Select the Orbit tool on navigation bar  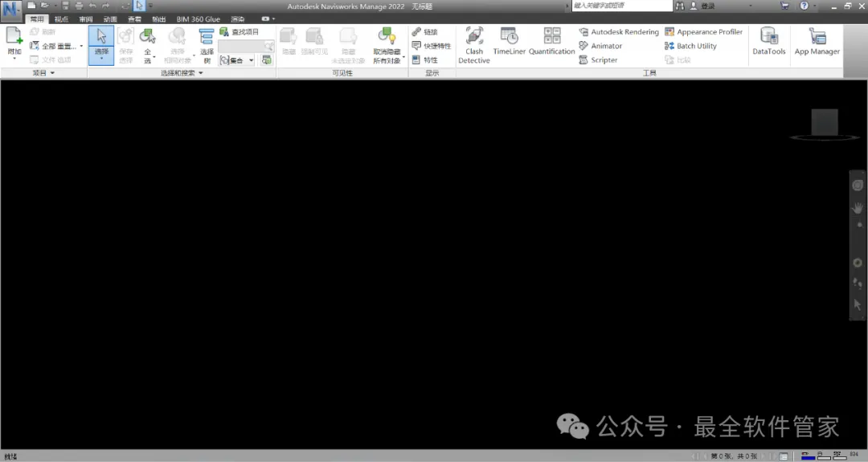(x=858, y=262)
